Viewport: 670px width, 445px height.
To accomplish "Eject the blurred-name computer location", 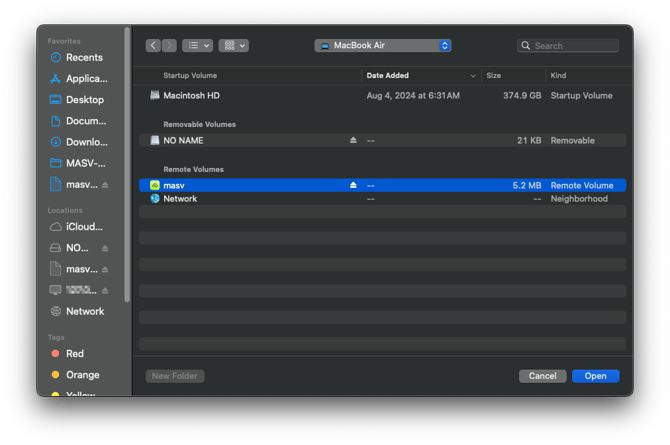I will pos(105,291).
